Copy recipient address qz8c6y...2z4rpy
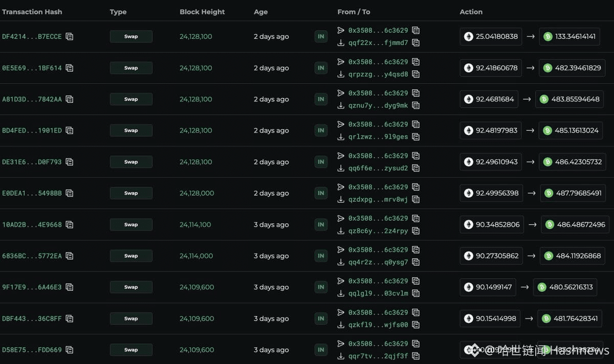The width and height of the screenshot is (614, 364). tap(416, 231)
